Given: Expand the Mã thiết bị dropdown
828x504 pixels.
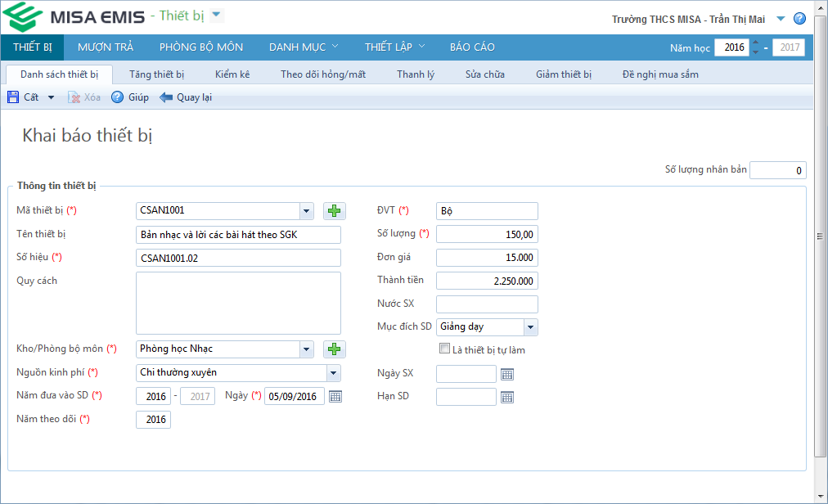Looking at the screenshot, I should (306, 211).
